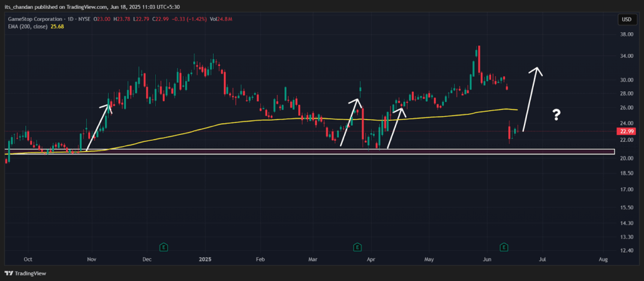Click the Jun label on the time axis

click(487, 260)
